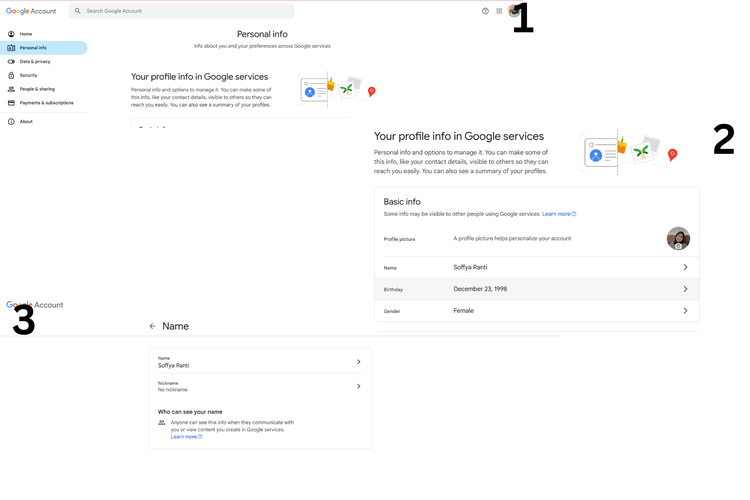750x500 pixels.
Task: Click the help question mark icon
Action: tap(485, 11)
